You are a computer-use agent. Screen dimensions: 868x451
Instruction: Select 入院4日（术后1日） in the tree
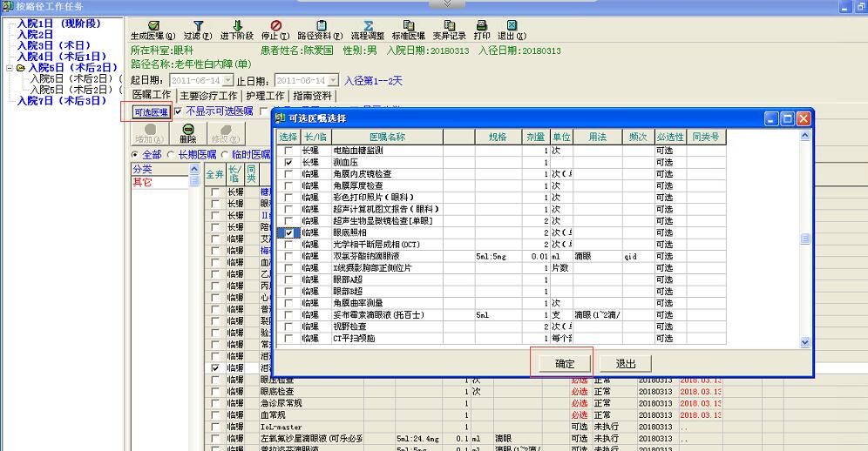click(x=62, y=57)
